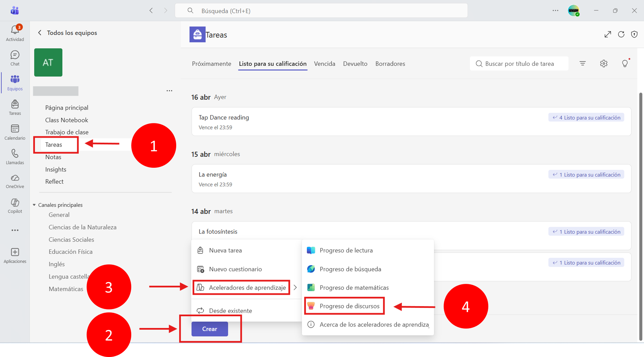Image resolution: width=644 pixels, height=357 pixels.
Task: Click the Buscar por título de tarea field
Action: pos(519,64)
